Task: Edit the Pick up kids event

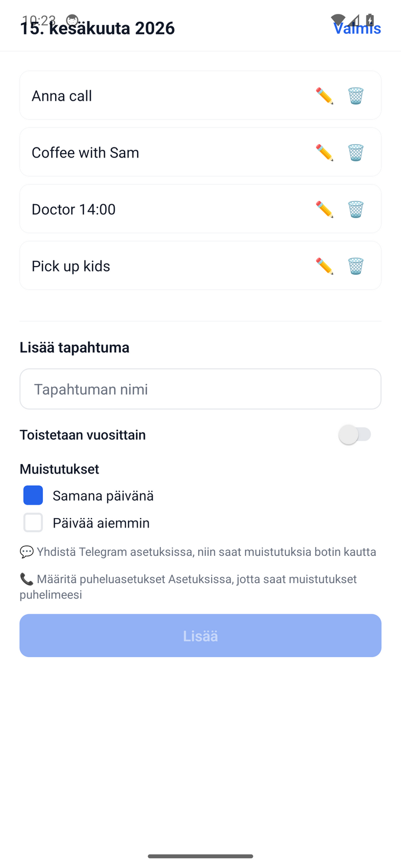Action: tap(324, 266)
